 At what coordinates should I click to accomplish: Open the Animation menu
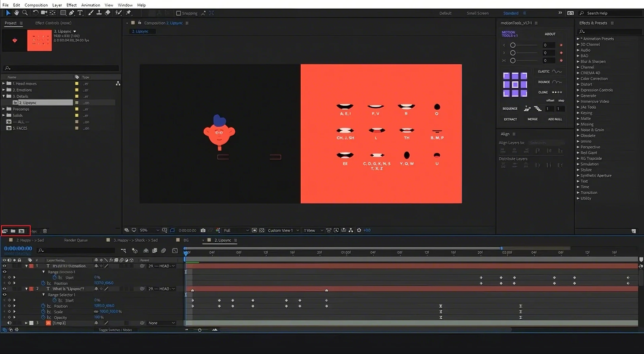click(x=91, y=5)
